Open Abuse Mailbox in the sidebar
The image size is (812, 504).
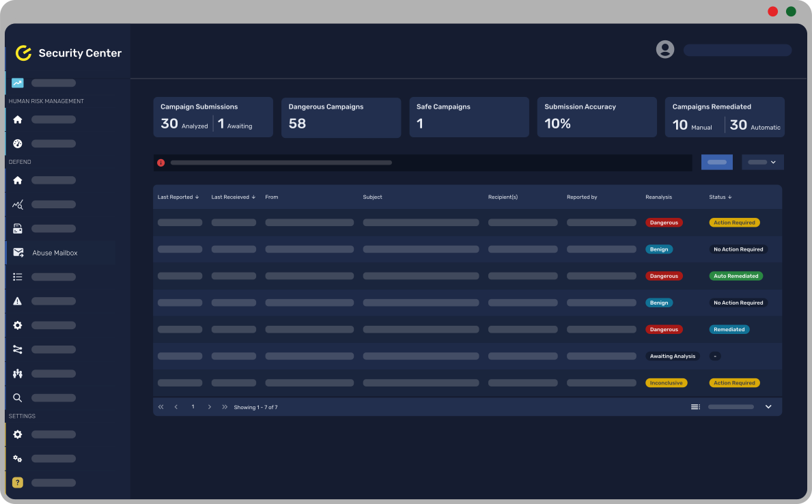click(55, 253)
